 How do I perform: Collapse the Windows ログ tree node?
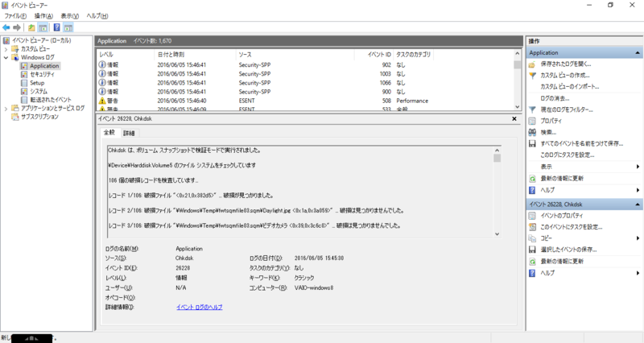tap(6, 57)
